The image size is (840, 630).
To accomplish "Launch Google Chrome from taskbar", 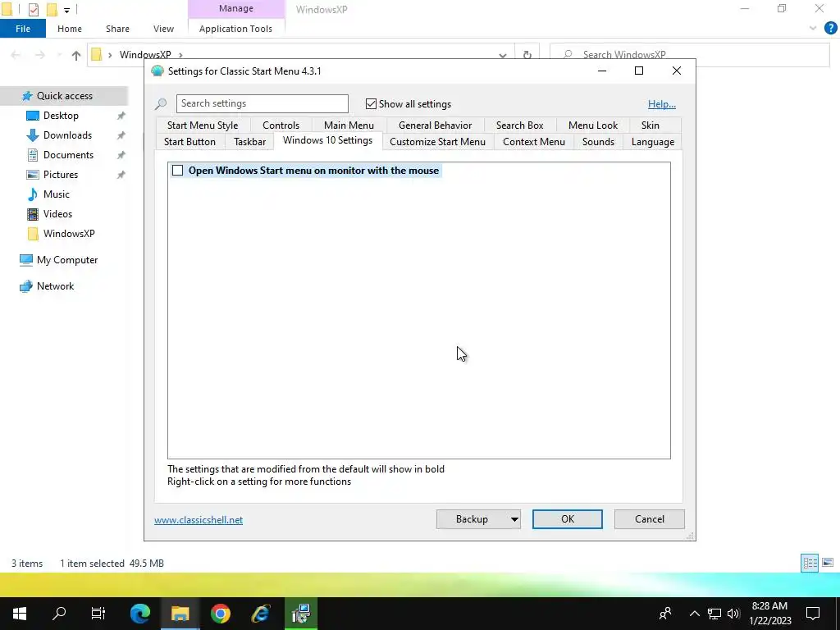I will pyautogui.click(x=220, y=614).
